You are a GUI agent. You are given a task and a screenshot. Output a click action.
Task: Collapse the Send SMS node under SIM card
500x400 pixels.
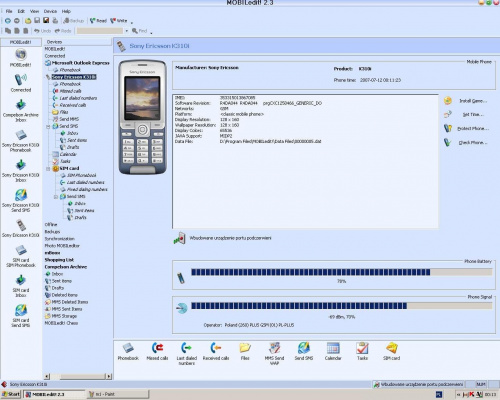pos(56,197)
